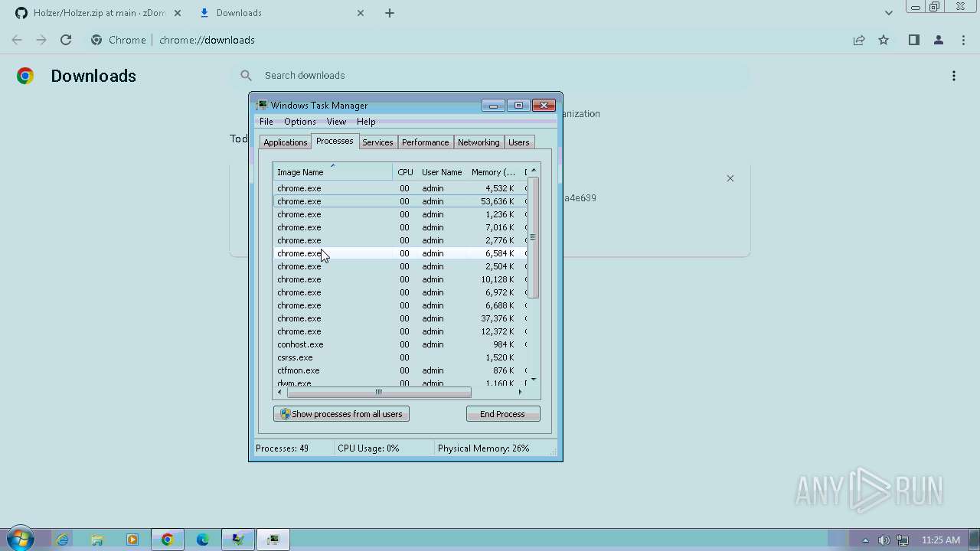The height and width of the screenshot is (551, 980).
Task: Show hidden system tray icons
Action: tap(865, 540)
